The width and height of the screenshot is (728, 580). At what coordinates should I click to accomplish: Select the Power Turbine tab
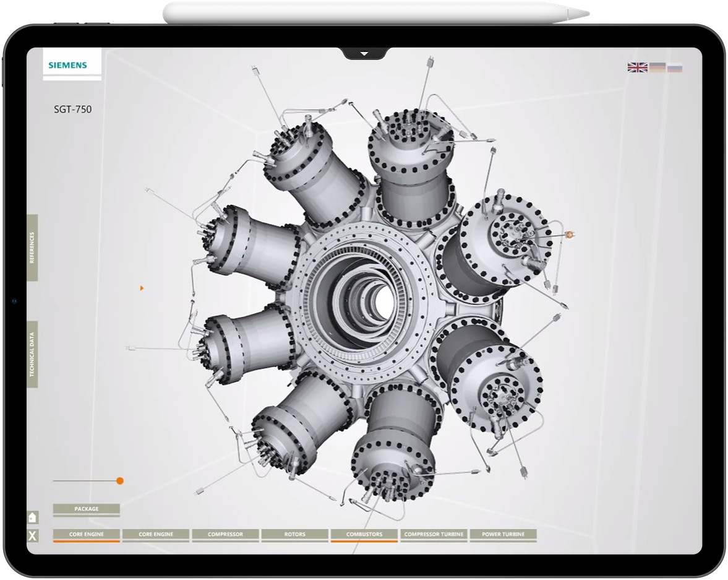pyautogui.click(x=503, y=534)
